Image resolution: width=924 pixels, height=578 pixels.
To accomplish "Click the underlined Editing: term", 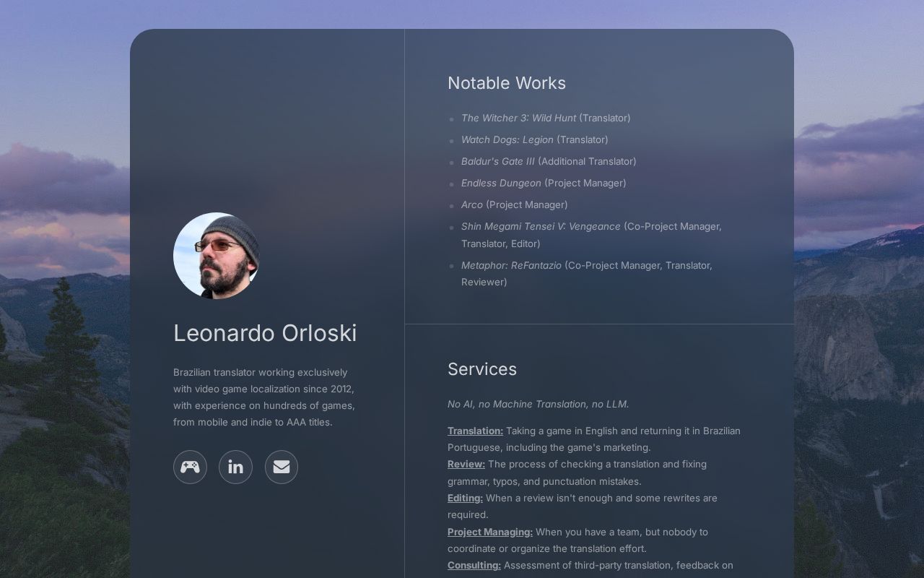I will (465, 498).
